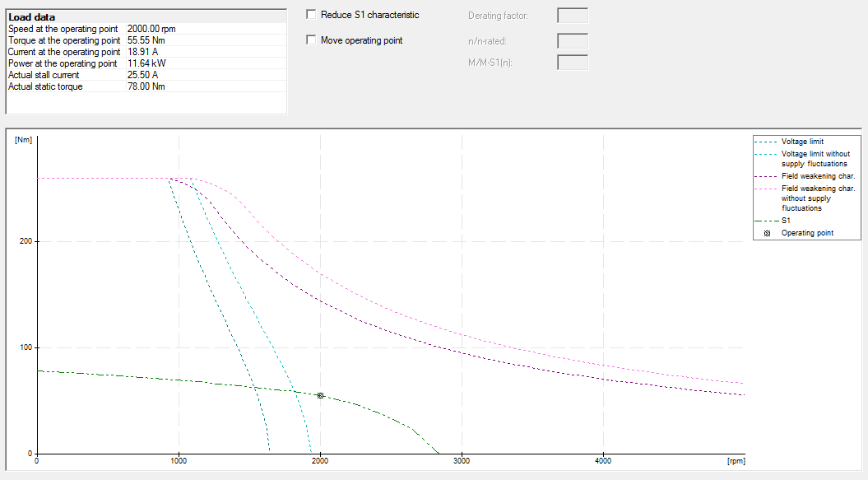Focus the n/n-rated input field

point(573,41)
